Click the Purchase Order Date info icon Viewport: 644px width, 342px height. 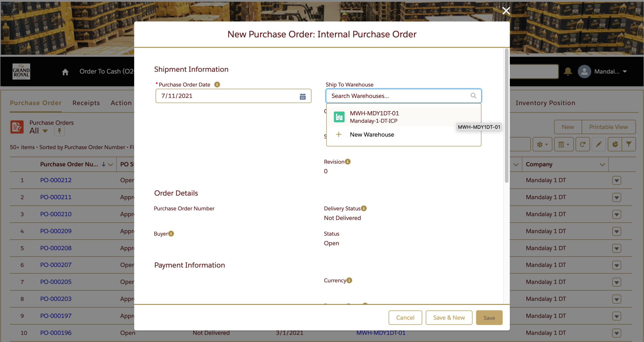point(217,84)
